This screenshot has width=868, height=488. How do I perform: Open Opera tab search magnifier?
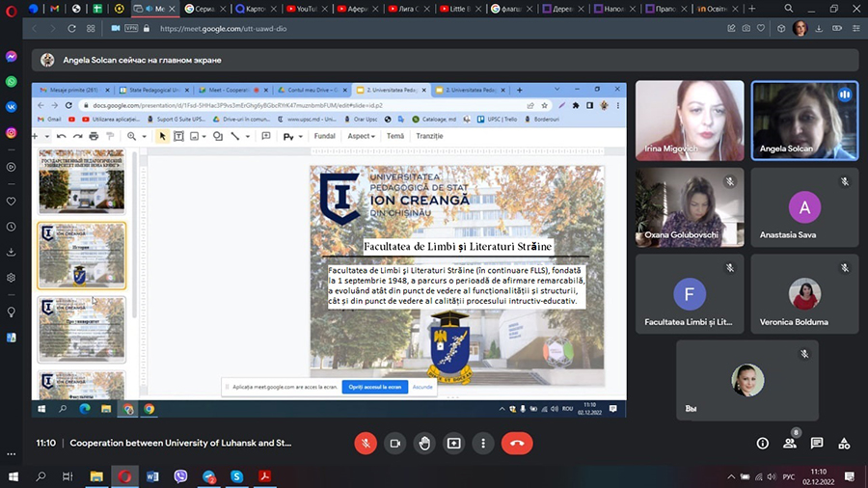pos(788,9)
